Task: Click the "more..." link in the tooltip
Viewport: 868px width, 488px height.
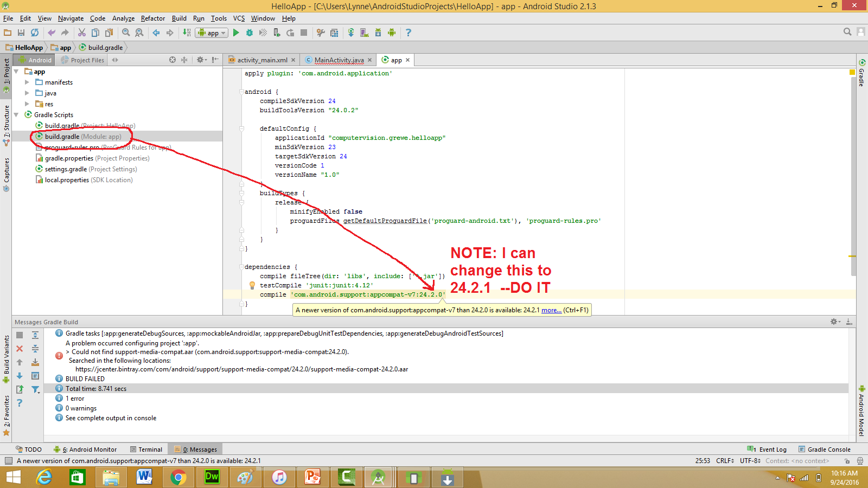Action: pos(551,310)
